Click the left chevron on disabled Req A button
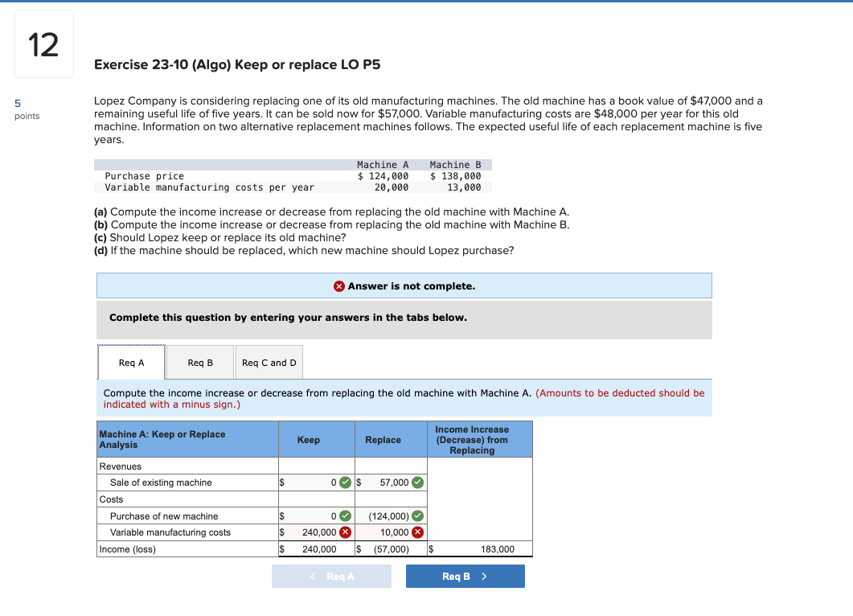This screenshot has height=616, width=853. tap(313, 577)
